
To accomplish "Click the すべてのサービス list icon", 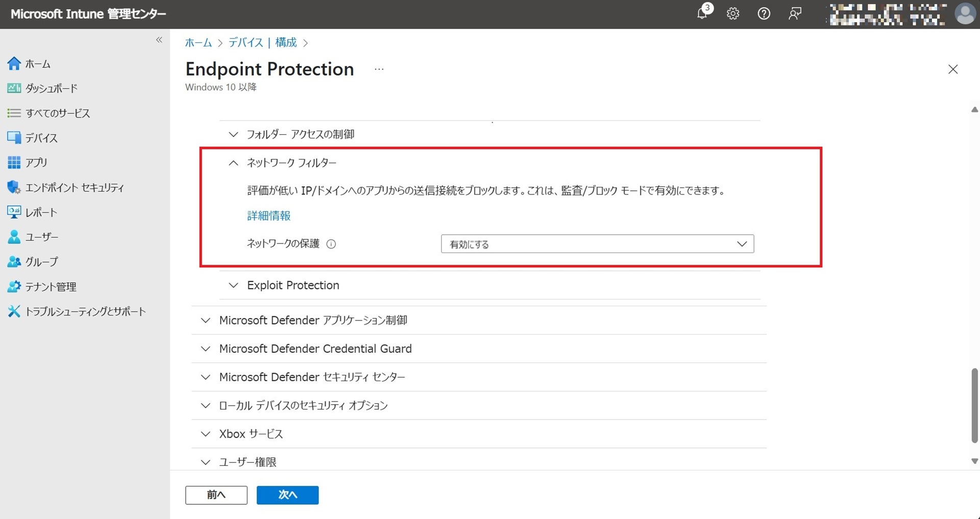I will click(x=14, y=113).
